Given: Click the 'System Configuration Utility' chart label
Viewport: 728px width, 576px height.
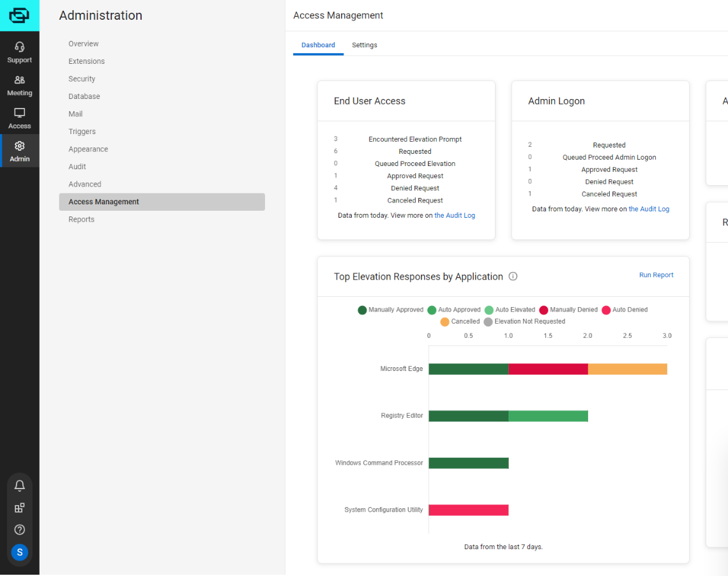Looking at the screenshot, I should tap(384, 510).
